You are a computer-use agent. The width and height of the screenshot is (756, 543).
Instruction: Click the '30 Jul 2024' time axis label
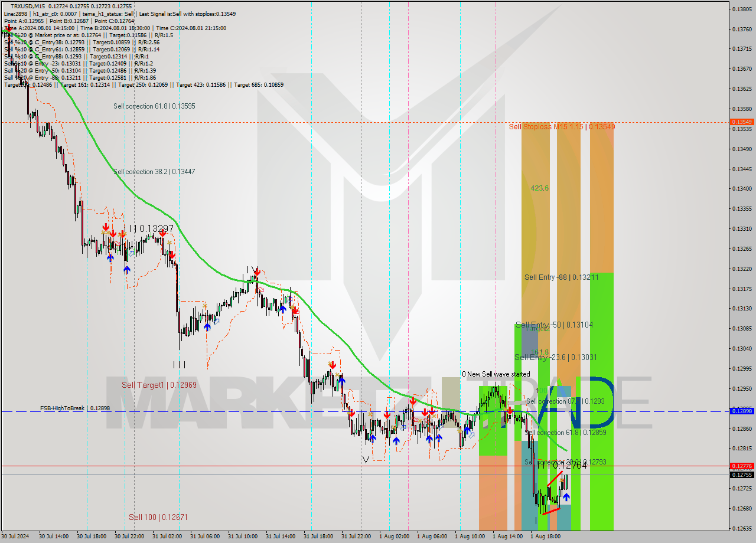pos(16,537)
